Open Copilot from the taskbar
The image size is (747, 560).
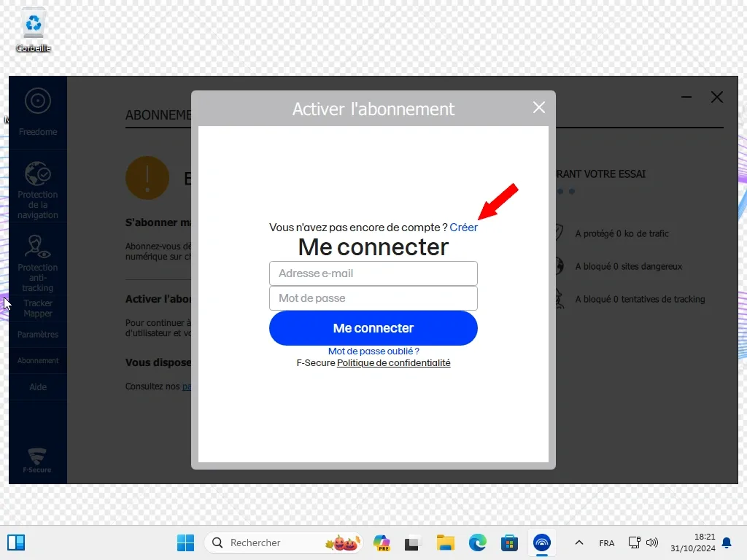pos(382,542)
